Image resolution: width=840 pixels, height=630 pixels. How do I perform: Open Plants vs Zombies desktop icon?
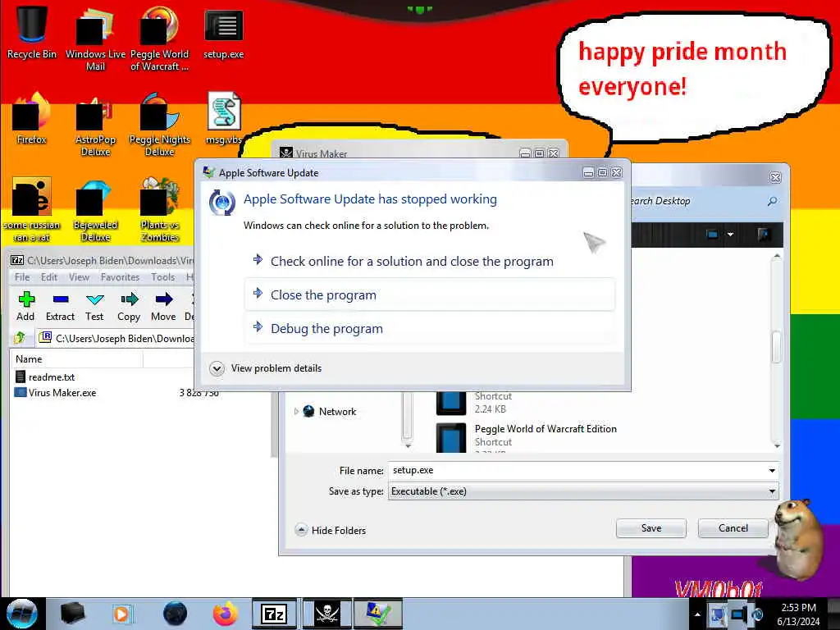(x=159, y=209)
